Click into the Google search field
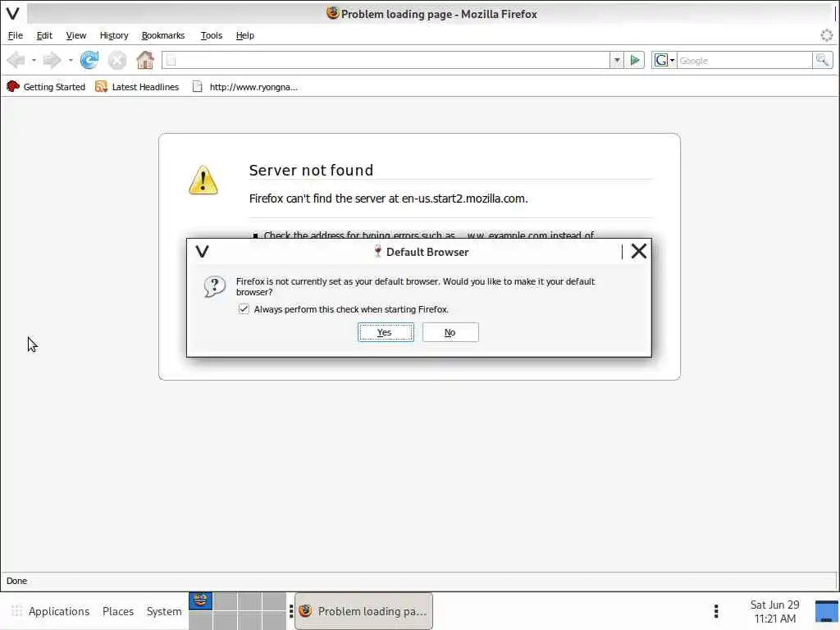Viewport: 840px width, 630px height. 745,61
